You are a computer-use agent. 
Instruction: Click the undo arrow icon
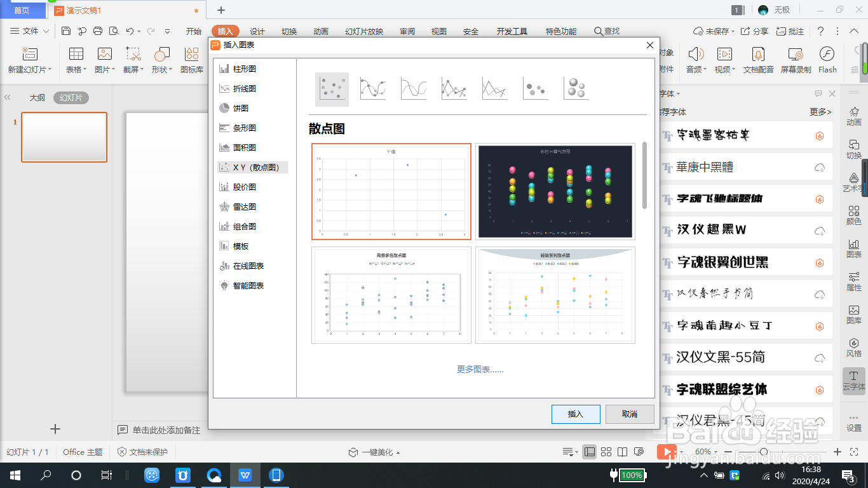pyautogui.click(x=130, y=31)
